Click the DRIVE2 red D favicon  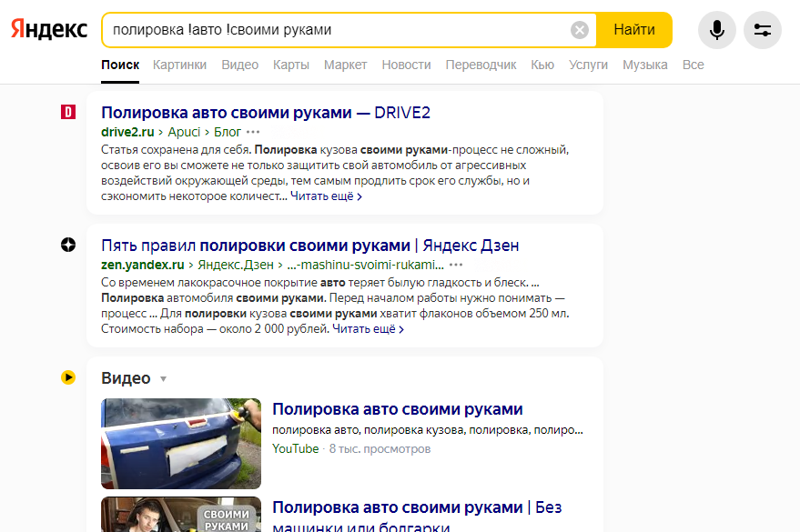click(68, 112)
